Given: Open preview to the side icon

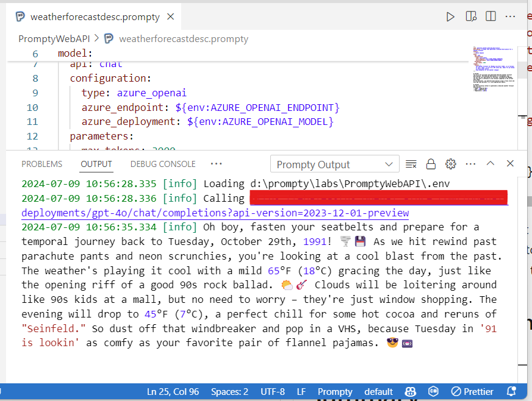Looking at the screenshot, I should click(x=471, y=16).
